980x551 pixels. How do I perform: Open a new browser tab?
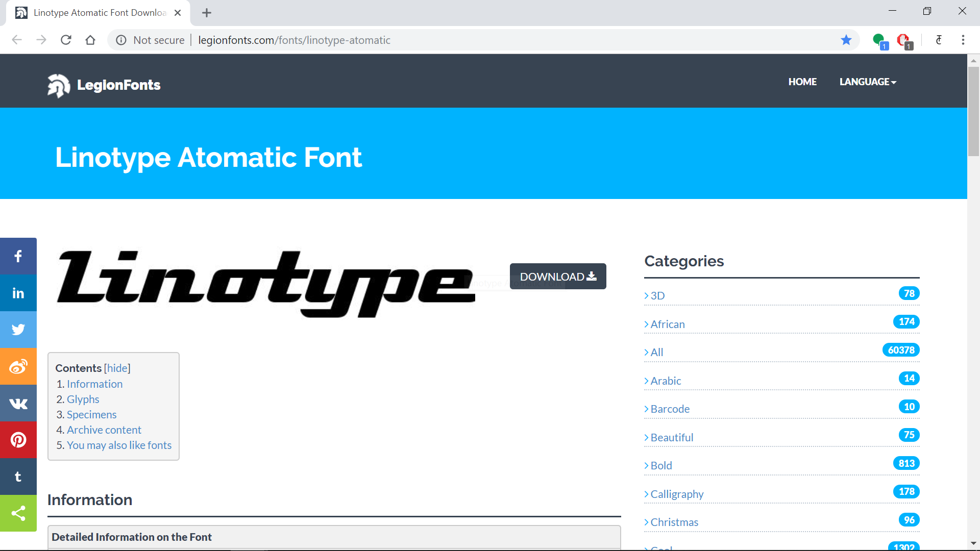point(207,13)
